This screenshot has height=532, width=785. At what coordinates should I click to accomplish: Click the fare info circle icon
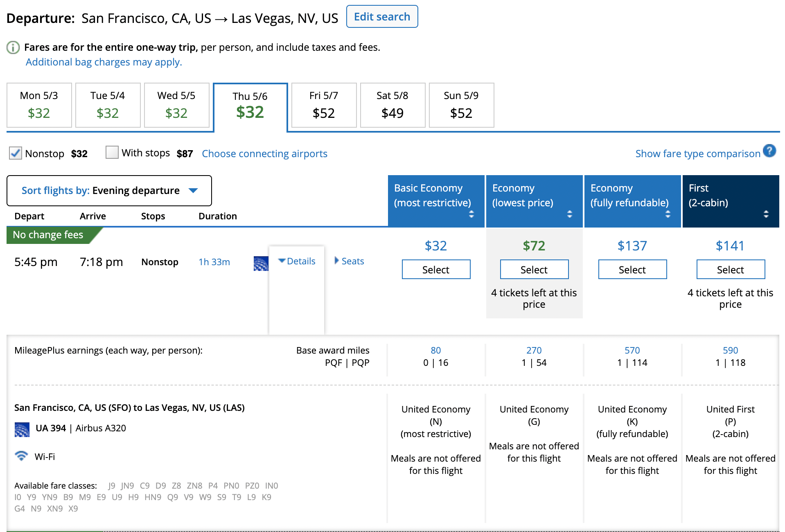13,47
